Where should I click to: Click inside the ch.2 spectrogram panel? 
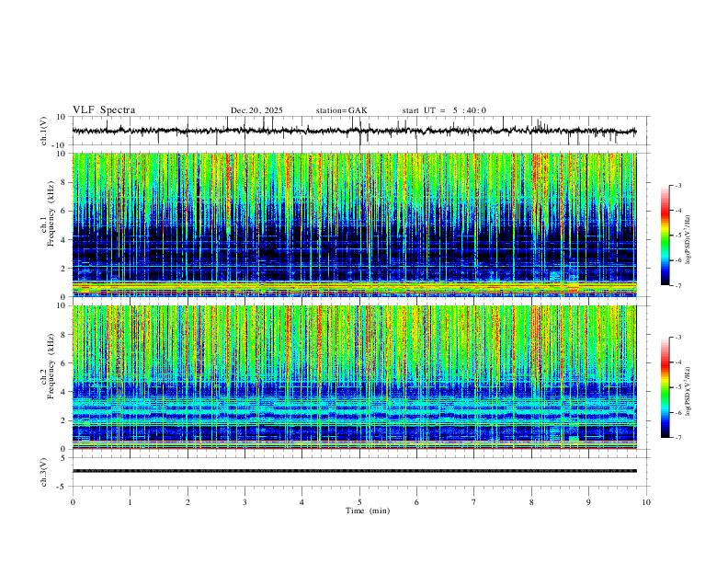[354, 377]
